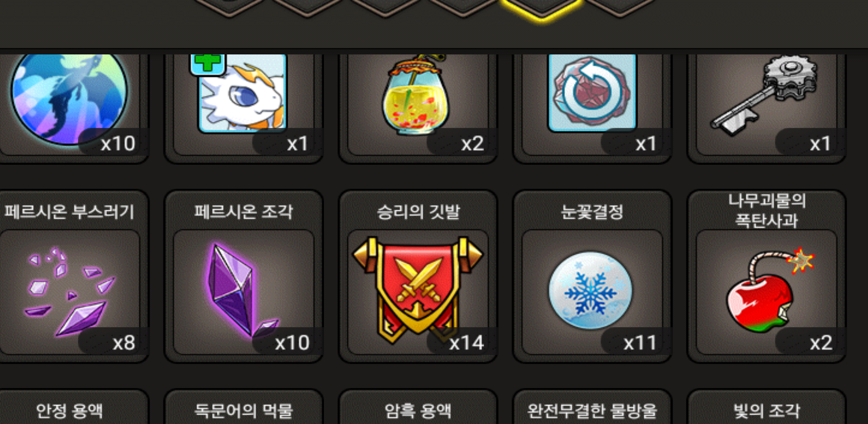Tap the green plus badge on dragon card
The width and height of the screenshot is (868, 424).
207,63
